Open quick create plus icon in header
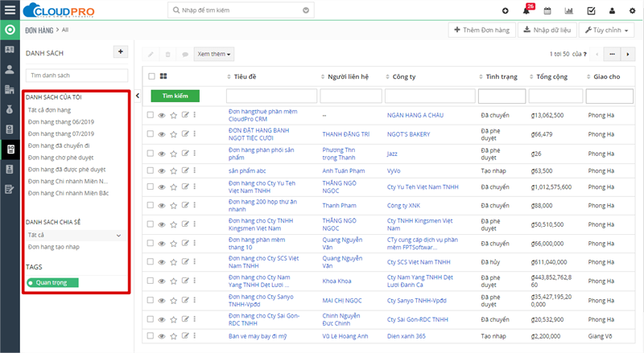The width and height of the screenshot is (644, 353). 506,10
